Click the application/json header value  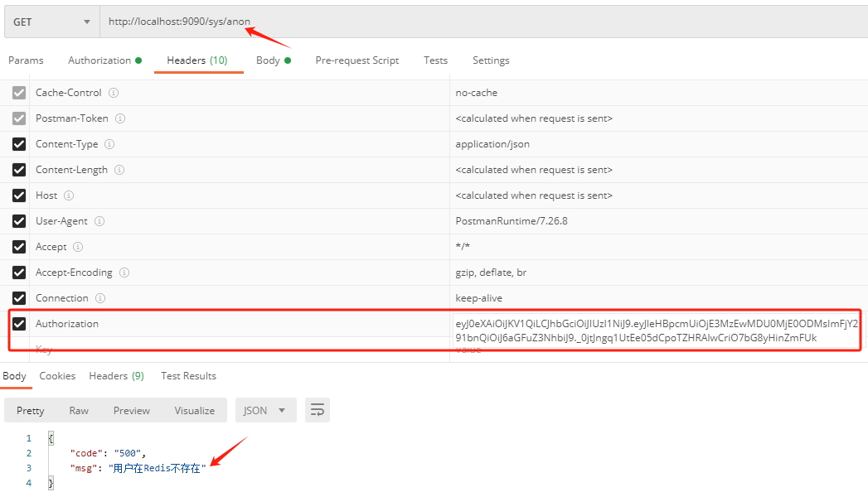(x=492, y=144)
